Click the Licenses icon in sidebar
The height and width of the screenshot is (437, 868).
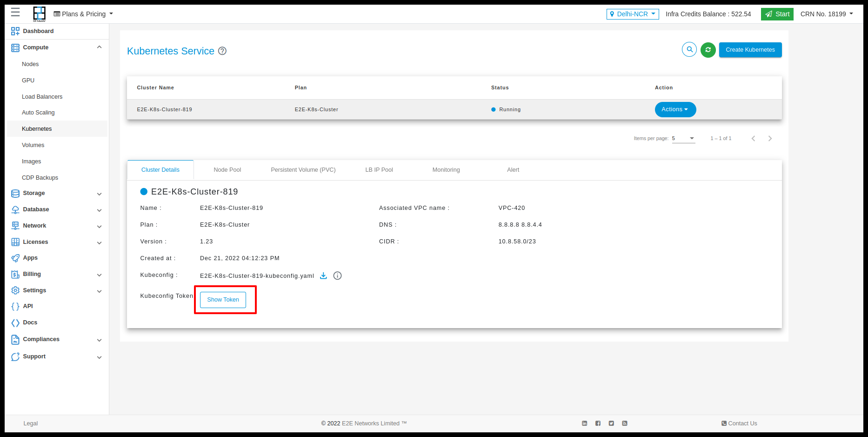click(15, 242)
